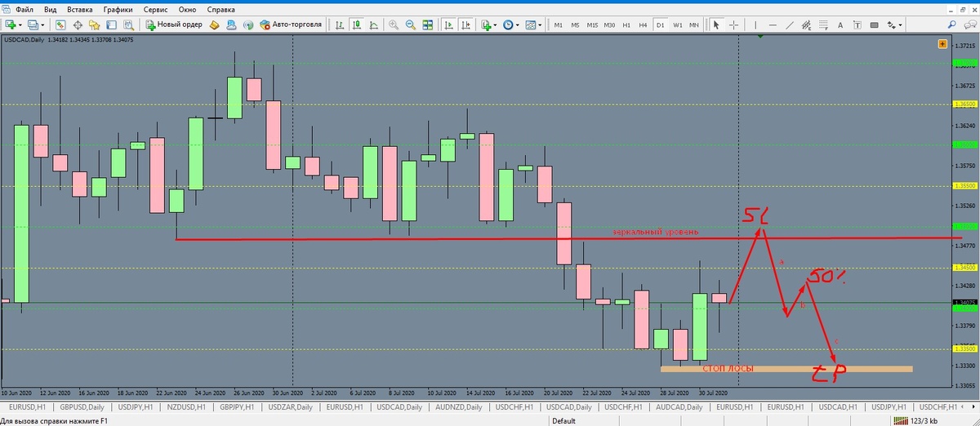The image size is (980, 426).
Task: Open the Profiles toolbar icon
Action: click(33, 24)
